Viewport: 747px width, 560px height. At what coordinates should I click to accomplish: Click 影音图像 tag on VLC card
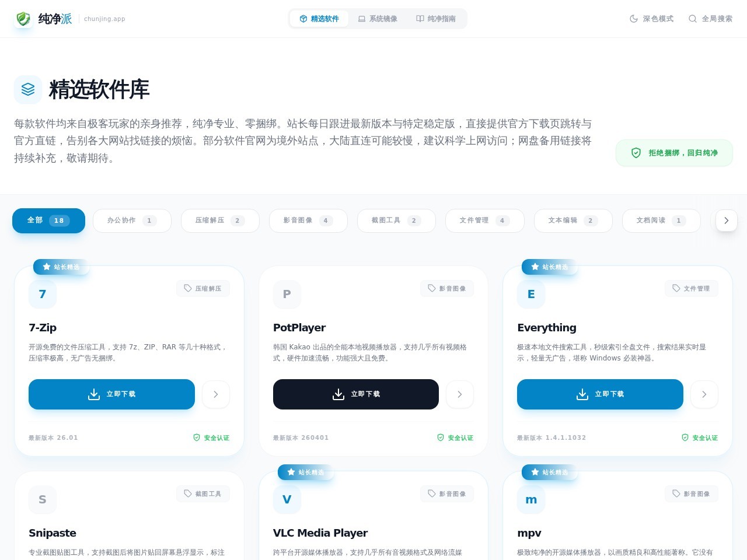[447, 494]
